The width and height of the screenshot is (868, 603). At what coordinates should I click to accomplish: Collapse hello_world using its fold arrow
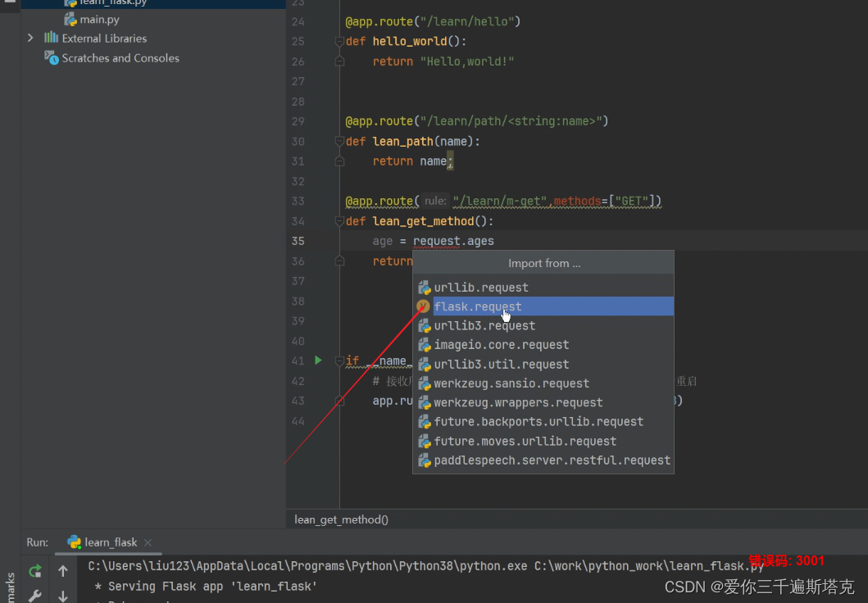coord(339,41)
